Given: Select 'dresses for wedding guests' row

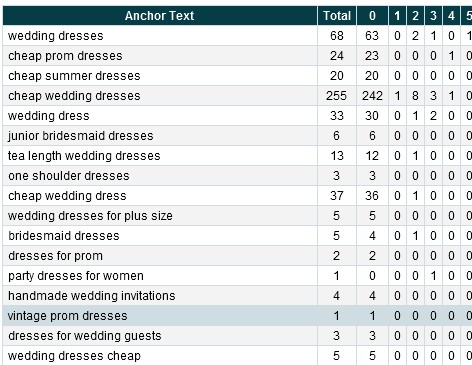Looking at the screenshot, I should tap(237, 336).
